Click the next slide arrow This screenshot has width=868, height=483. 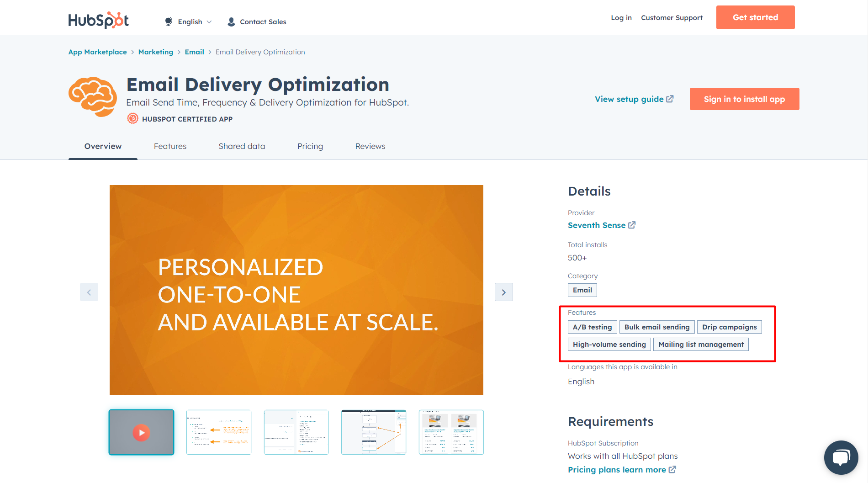click(504, 292)
